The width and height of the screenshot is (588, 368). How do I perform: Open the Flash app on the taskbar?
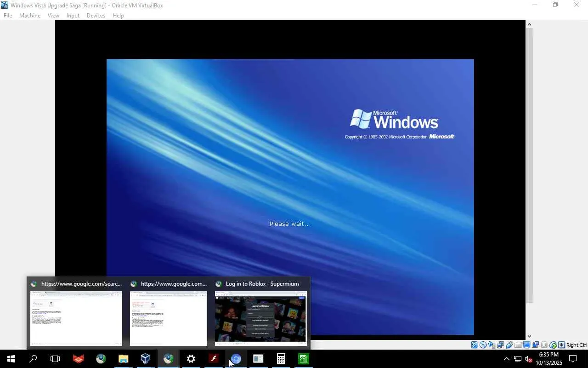[x=213, y=359]
